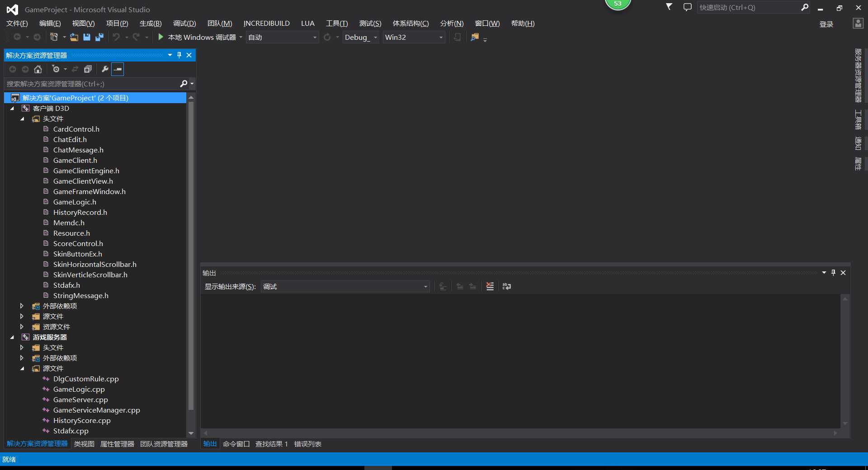This screenshot has height=470, width=868.
Task: Open the LUA menu
Action: 307,24
